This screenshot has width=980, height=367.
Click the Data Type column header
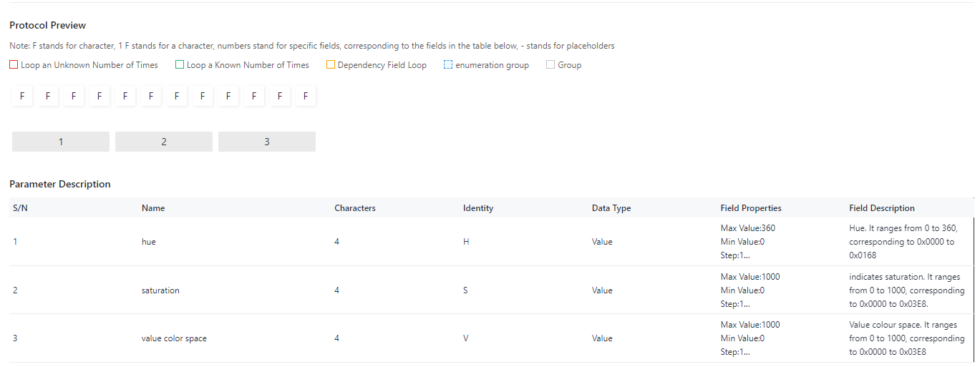point(611,208)
